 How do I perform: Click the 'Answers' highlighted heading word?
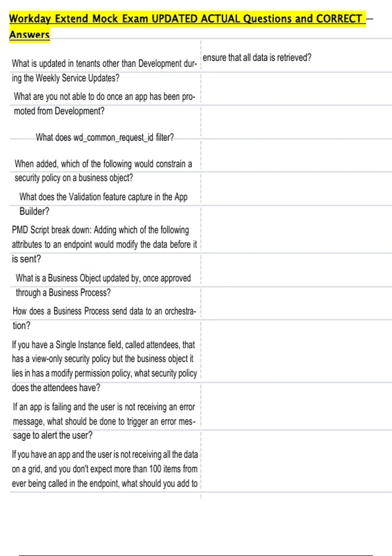(29, 35)
